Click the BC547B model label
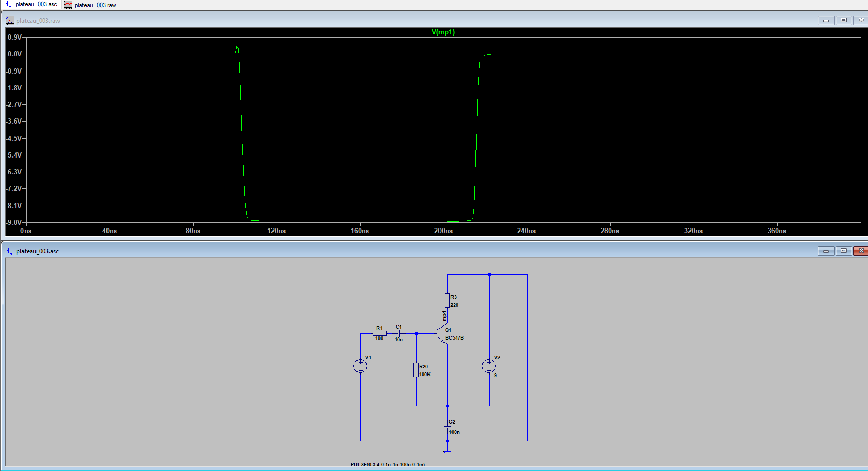The image size is (868, 471). (x=455, y=338)
